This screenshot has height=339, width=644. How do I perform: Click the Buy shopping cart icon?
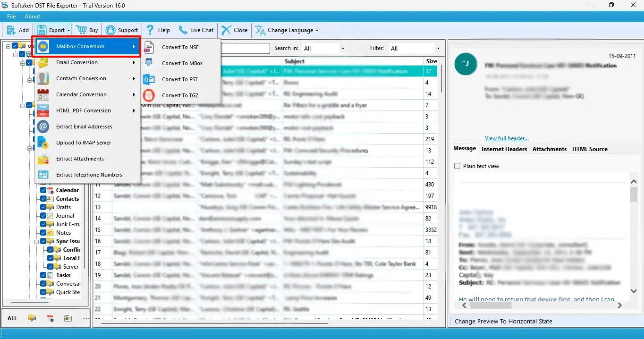pos(81,30)
